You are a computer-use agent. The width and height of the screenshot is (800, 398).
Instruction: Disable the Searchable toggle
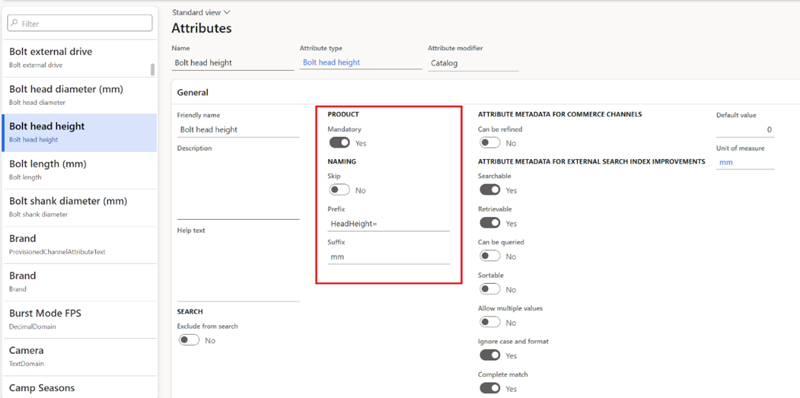pyautogui.click(x=490, y=190)
